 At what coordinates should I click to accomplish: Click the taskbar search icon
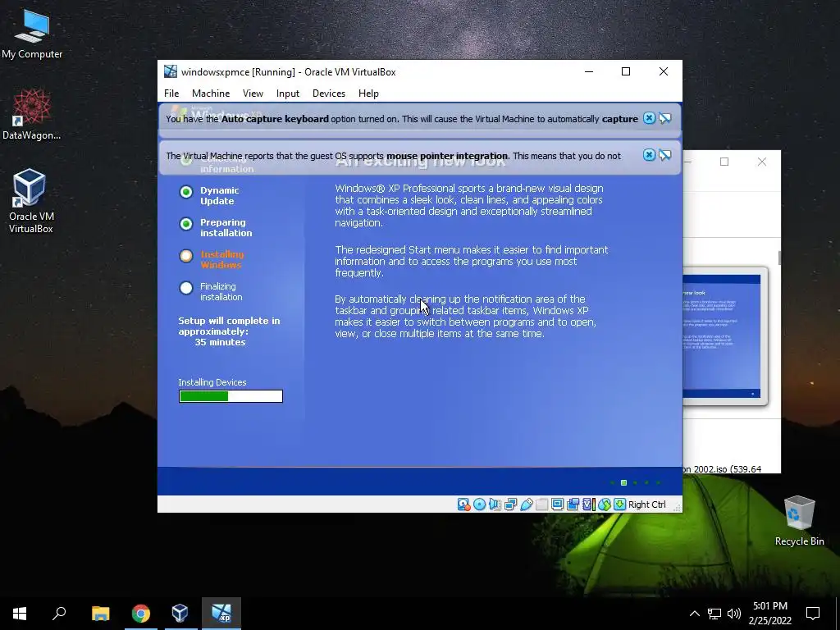coord(59,614)
